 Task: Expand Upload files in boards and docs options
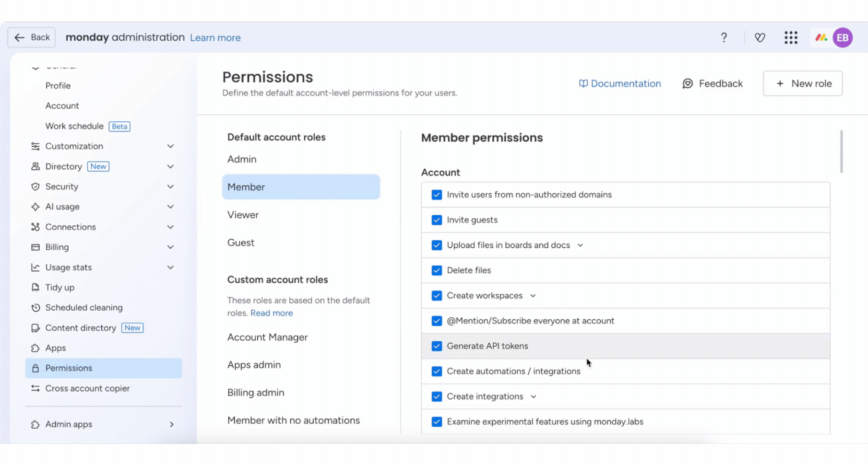(580, 245)
